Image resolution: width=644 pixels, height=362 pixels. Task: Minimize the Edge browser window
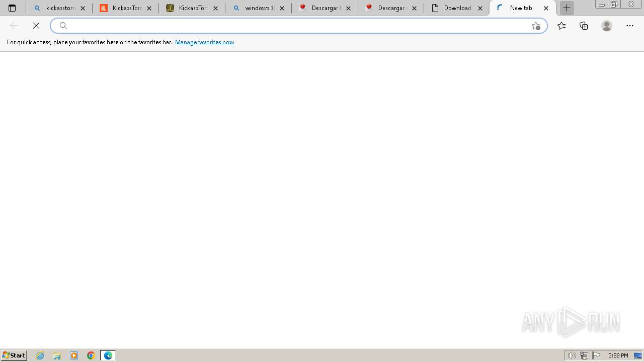(x=601, y=4)
